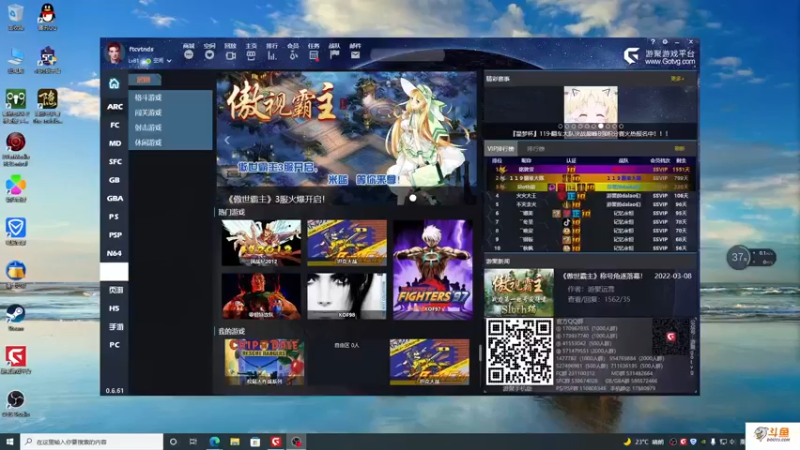Open the 战队 team flag icon

pos(335,55)
